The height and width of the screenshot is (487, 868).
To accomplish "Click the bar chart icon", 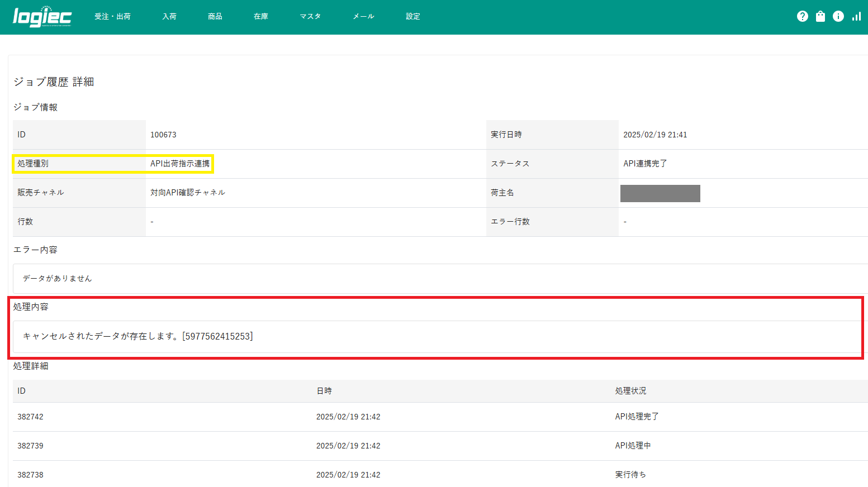I will point(856,17).
